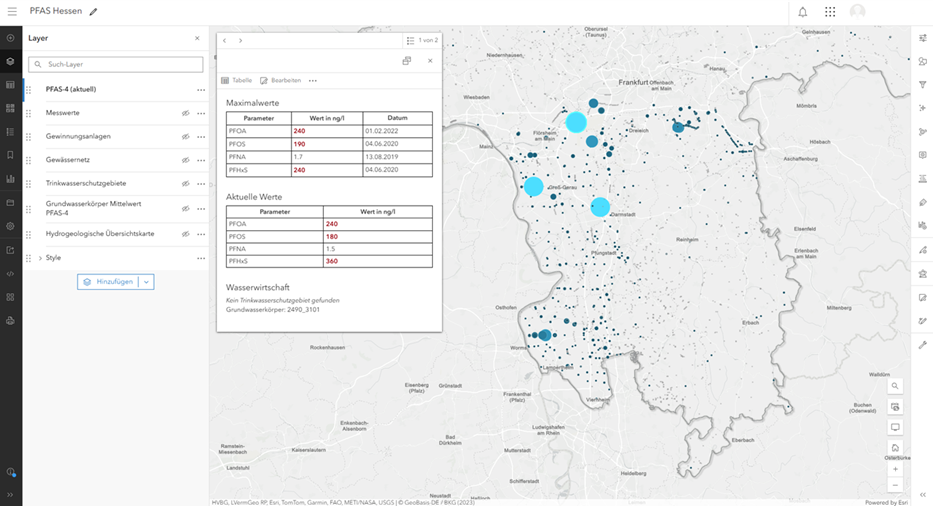The width and height of the screenshot is (933, 506).
Task: Show the Gewinnungsanlagen layer
Action: pyautogui.click(x=186, y=136)
